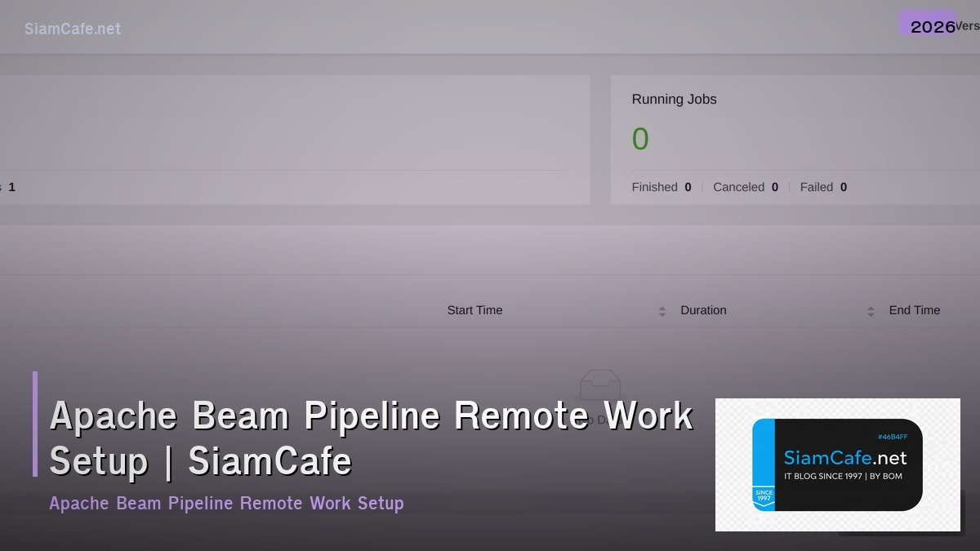Click the #46B4FF label on the logo card
This screenshot has width=980, height=551.
(x=892, y=437)
